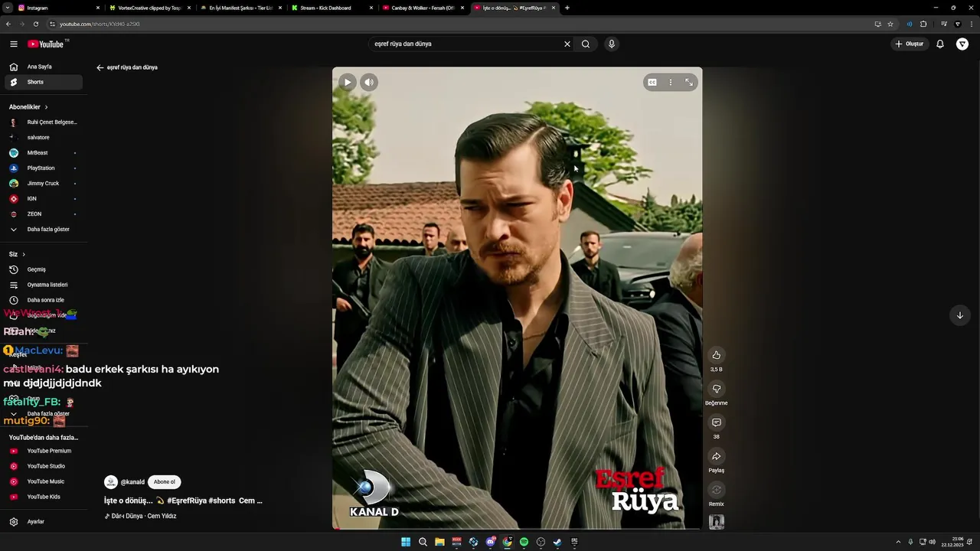
Task: Share the Short via Paylaş
Action: tap(717, 456)
